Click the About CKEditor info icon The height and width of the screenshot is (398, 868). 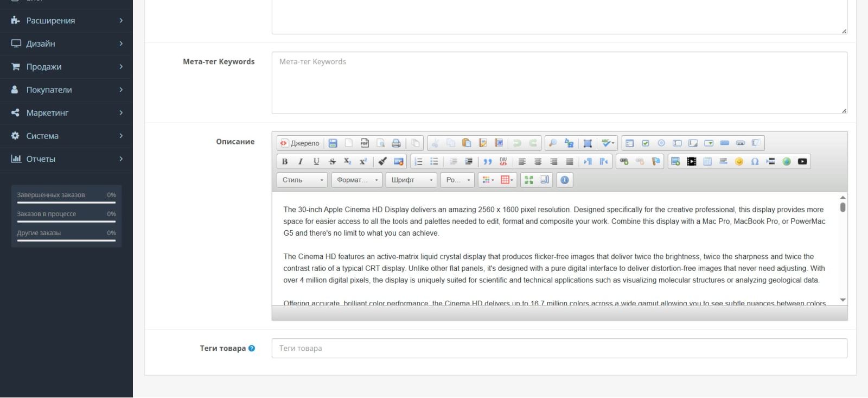tap(565, 180)
